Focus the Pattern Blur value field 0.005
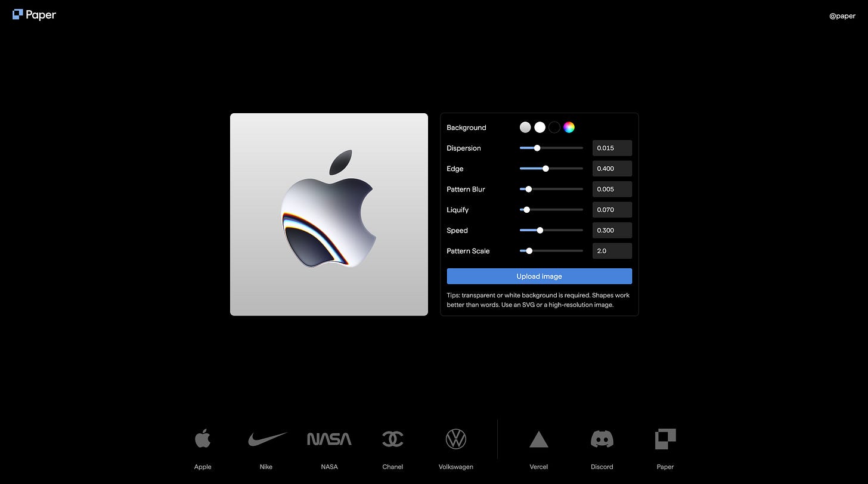868x484 pixels. click(612, 189)
